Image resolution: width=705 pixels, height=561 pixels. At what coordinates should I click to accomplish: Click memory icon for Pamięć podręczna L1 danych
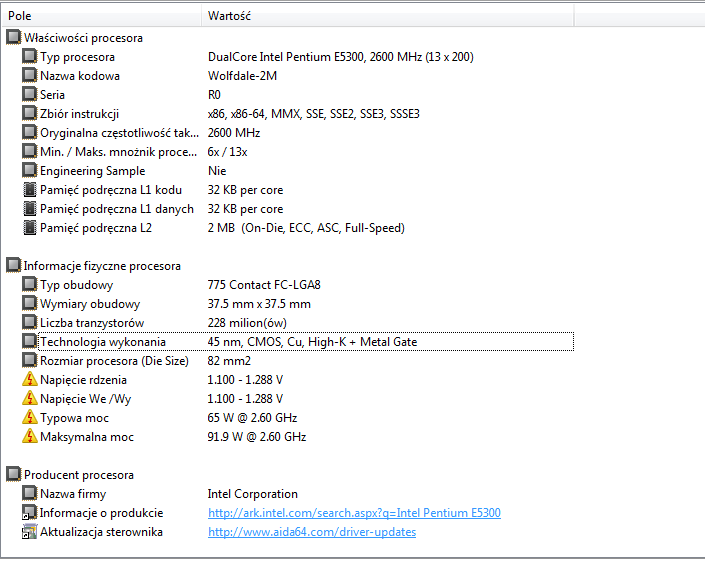pyautogui.click(x=30, y=209)
